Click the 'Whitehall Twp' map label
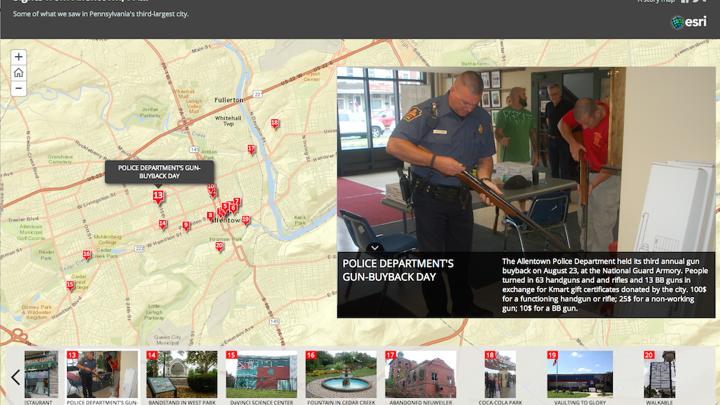The height and width of the screenshot is (405, 720). pos(228,121)
